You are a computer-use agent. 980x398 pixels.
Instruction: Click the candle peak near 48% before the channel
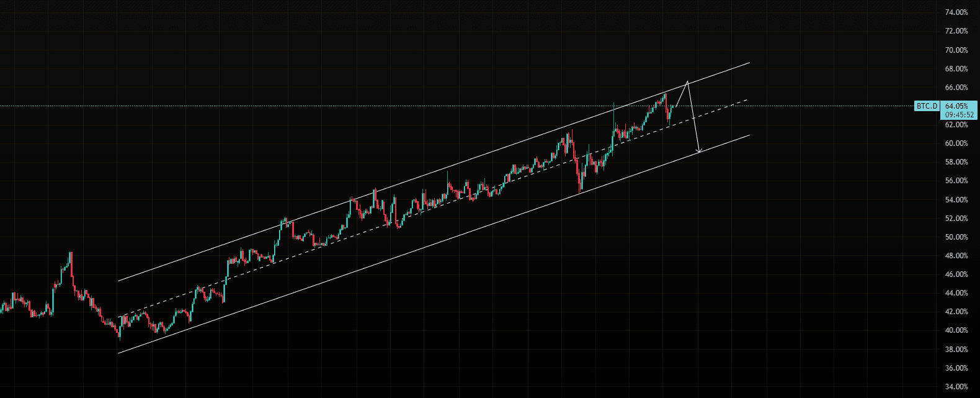coord(71,258)
